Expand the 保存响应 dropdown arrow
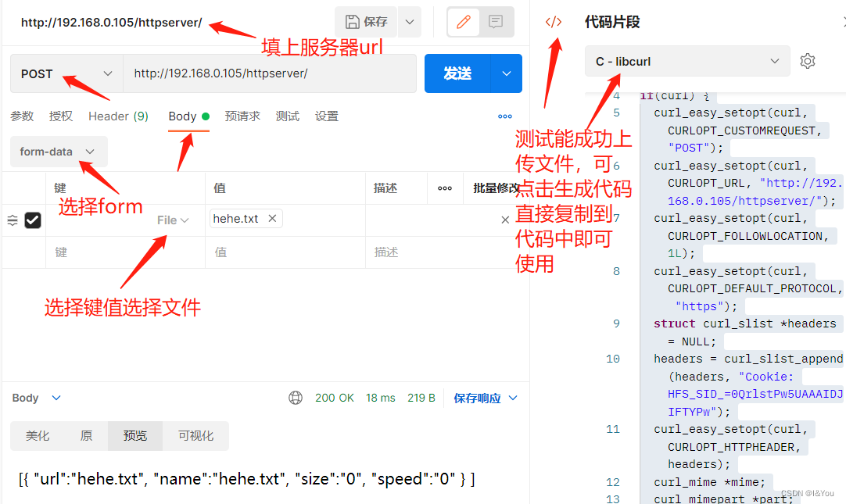Screen dimensions: 846x504 (x=513, y=398)
